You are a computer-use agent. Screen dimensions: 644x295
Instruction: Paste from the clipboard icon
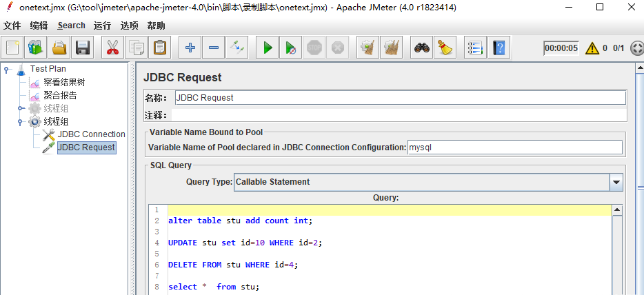(159, 48)
